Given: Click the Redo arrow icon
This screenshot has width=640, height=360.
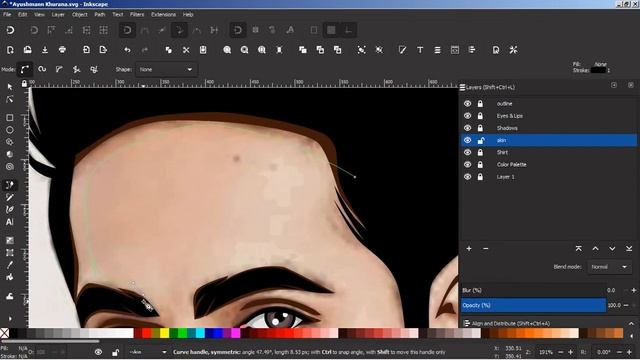Looking at the screenshot, I should [x=144, y=50].
